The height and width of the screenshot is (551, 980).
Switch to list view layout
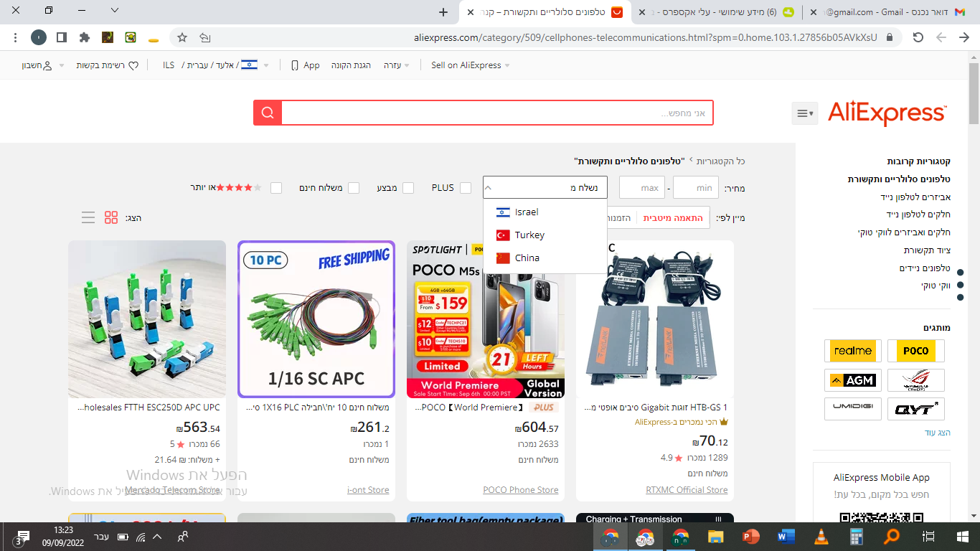click(x=88, y=217)
